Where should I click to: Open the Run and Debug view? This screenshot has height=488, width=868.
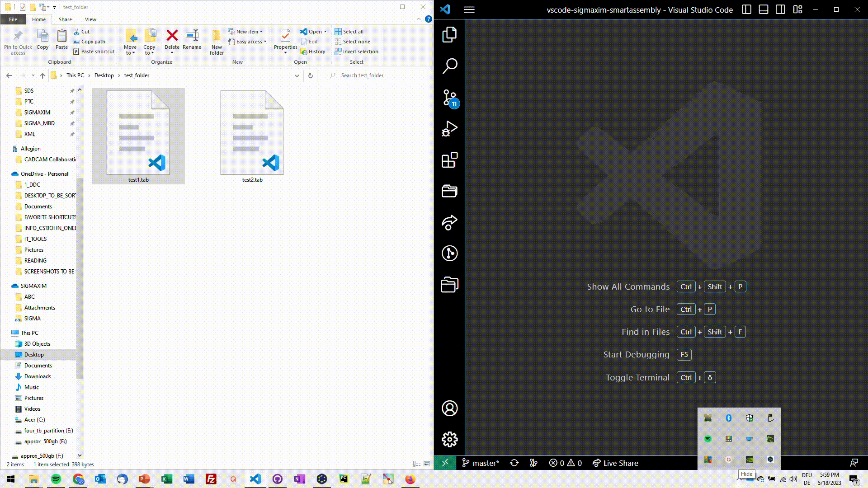[449, 129]
